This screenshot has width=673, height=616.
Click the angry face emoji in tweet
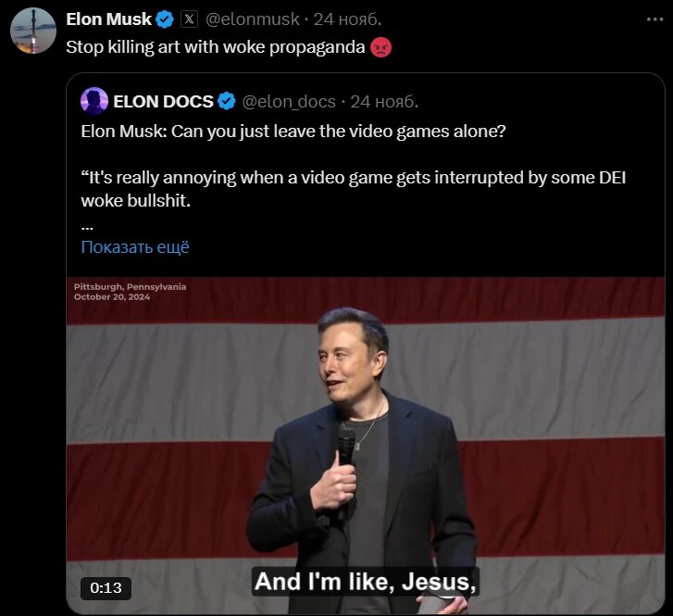click(x=380, y=47)
